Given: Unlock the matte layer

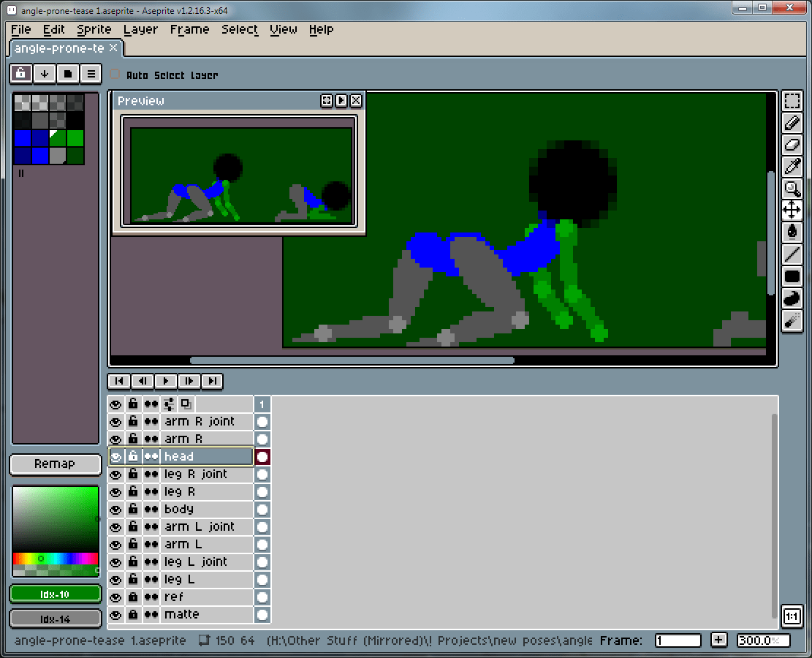Looking at the screenshot, I should pyautogui.click(x=133, y=615).
